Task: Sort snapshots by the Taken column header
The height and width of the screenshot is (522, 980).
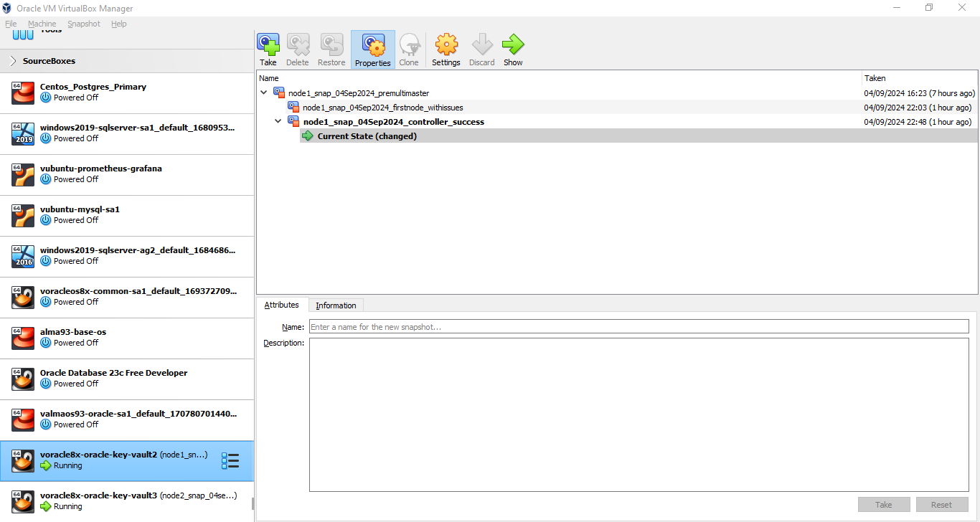Action: pos(920,78)
